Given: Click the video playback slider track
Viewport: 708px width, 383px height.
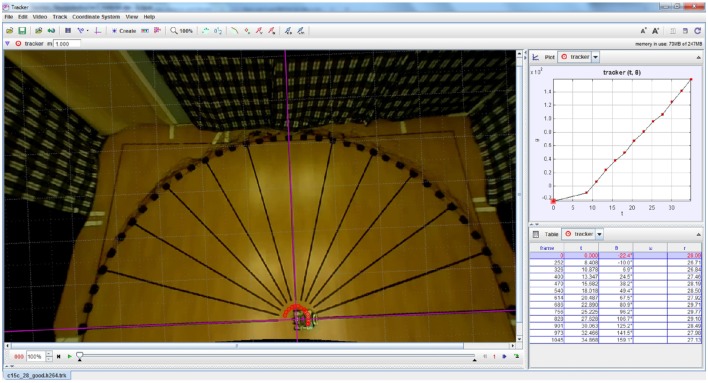Looking at the screenshot, I should pyautogui.click(x=276, y=356).
